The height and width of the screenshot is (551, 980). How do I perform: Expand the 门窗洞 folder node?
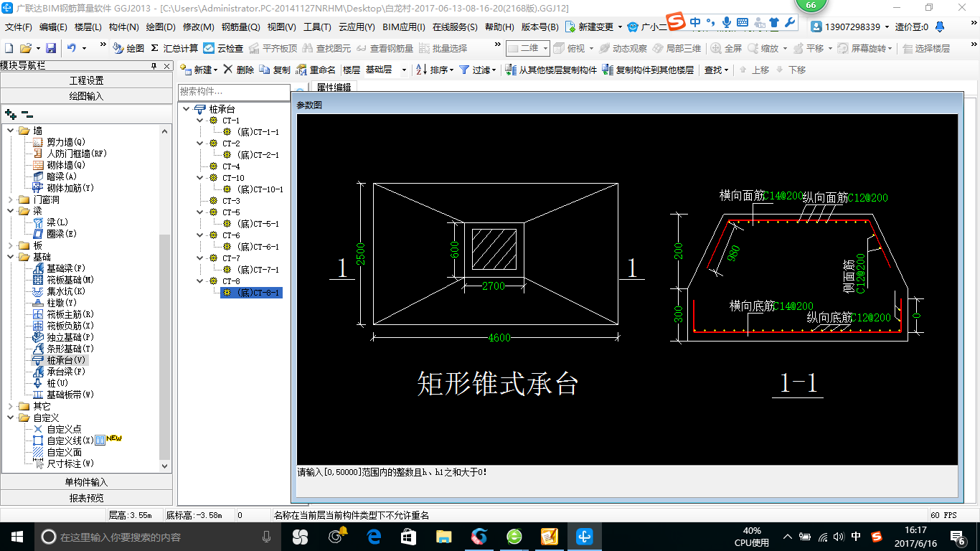11,199
